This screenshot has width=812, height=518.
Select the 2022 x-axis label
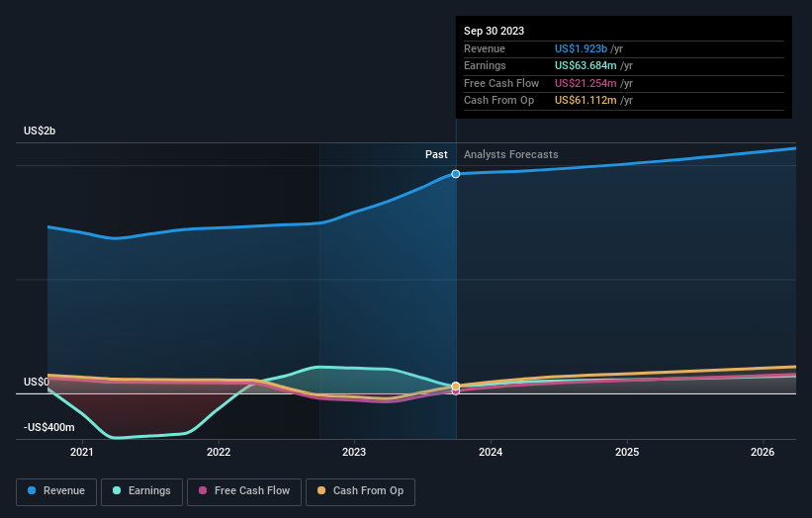click(x=219, y=452)
